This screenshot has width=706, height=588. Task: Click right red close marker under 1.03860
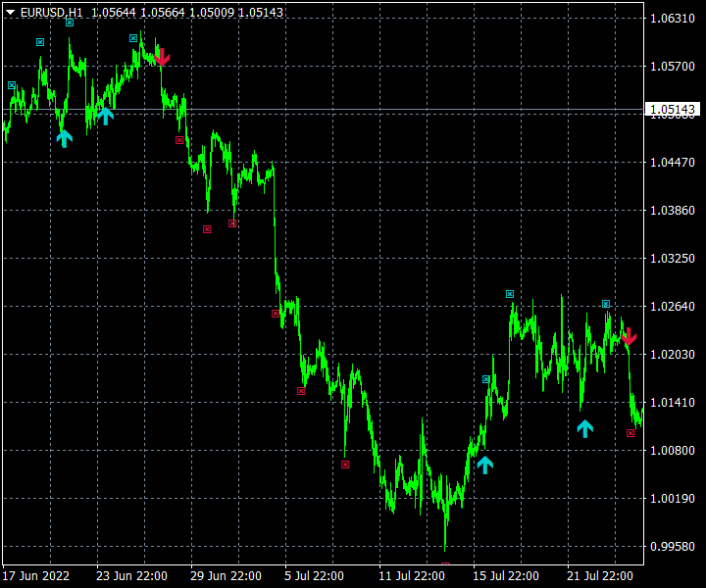[x=232, y=223]
